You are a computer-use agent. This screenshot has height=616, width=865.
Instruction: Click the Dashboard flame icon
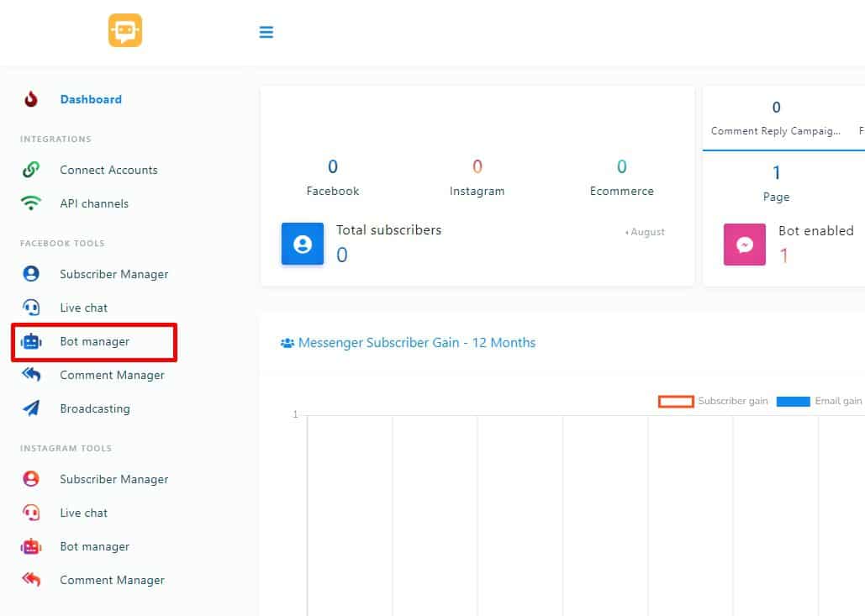pyautogui.click(x=31, y=99)
